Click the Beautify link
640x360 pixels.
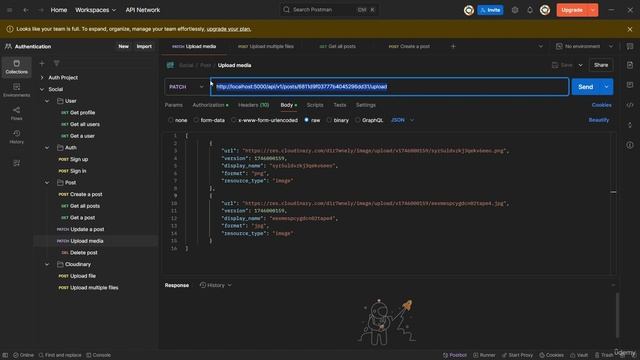pyautogui.click(x=599, y=120)
